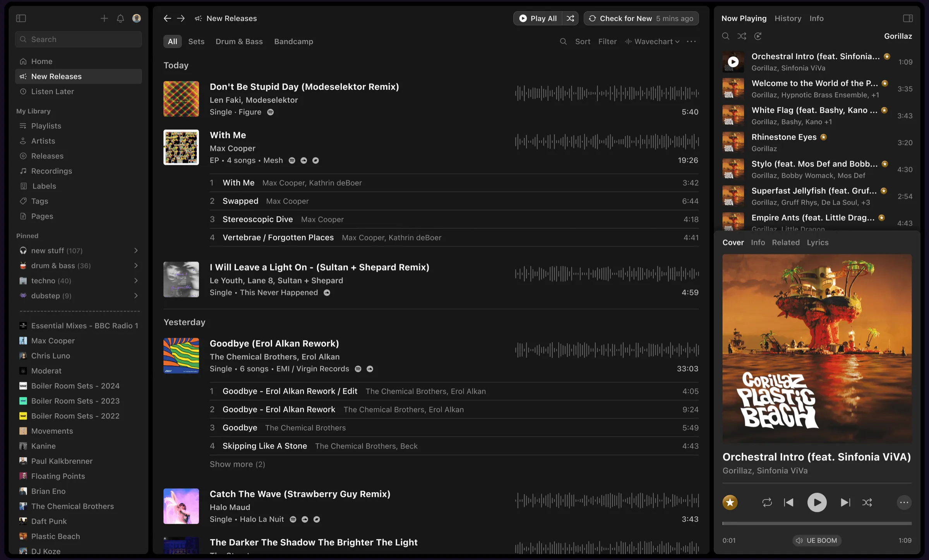929x560 pixels.
Task: Click Show more (2) under Goodbye
Action: pos(237,464)
